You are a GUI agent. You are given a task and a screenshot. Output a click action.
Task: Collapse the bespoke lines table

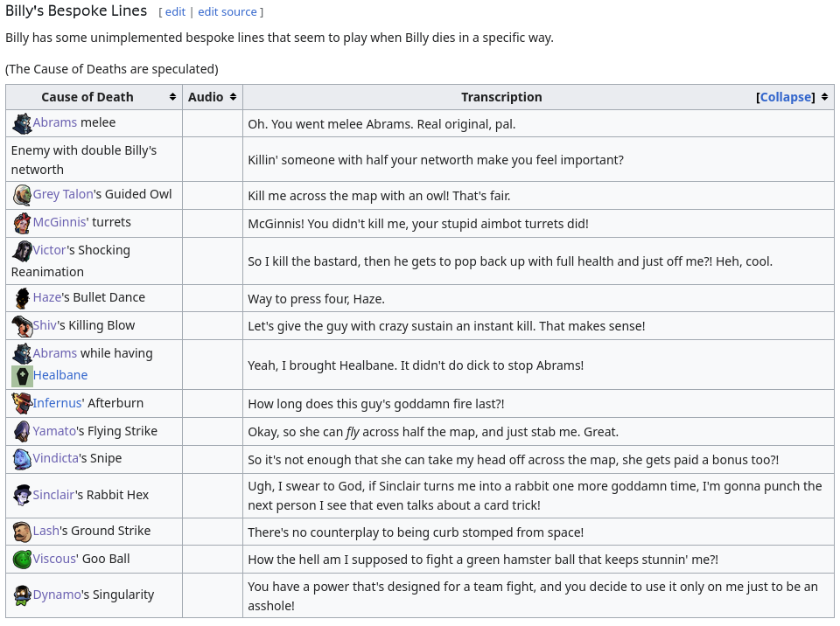[x=785, y=97]
